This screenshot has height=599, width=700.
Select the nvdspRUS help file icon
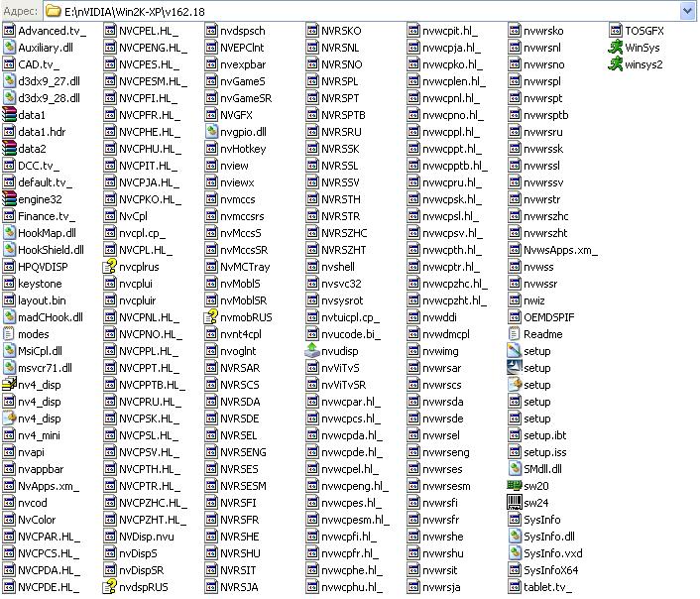[110, 587]
